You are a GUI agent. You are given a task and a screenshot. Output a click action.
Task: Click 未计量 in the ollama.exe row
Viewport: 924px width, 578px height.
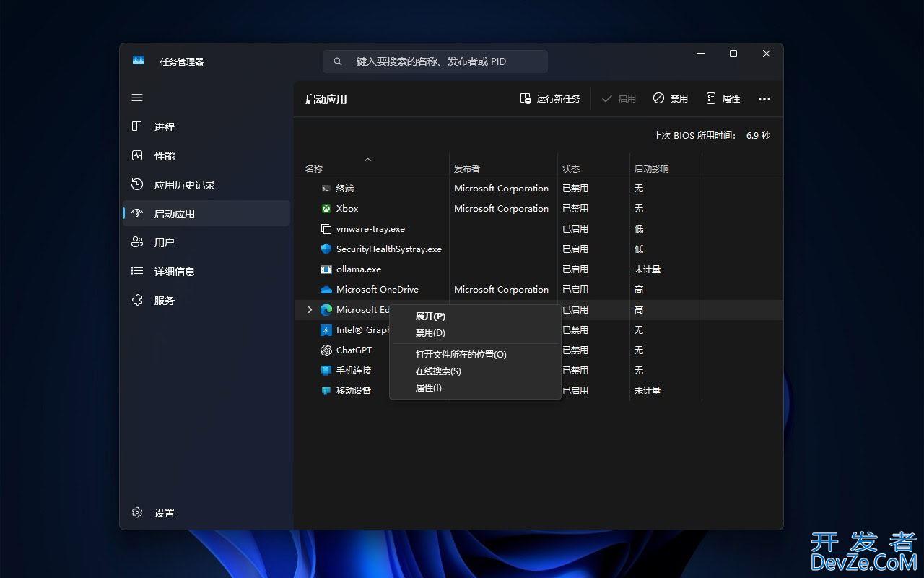(648, 269)
